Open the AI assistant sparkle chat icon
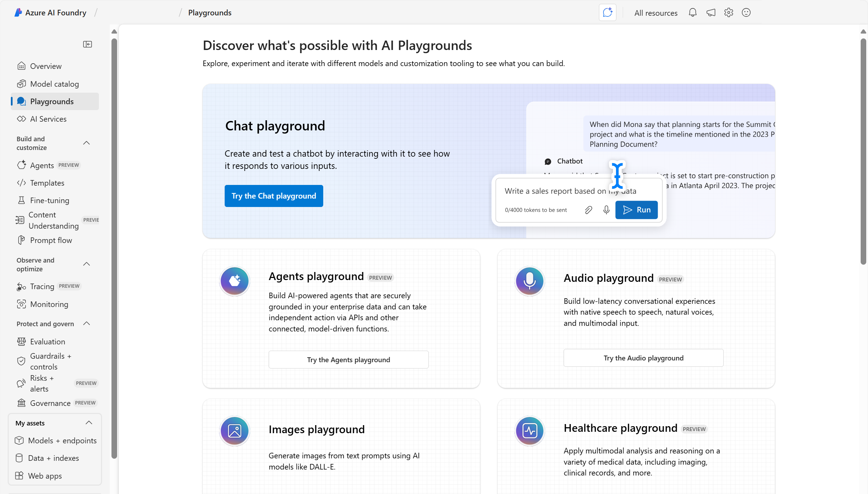Viewport: 868px width, 494px height. click(607, 13)
